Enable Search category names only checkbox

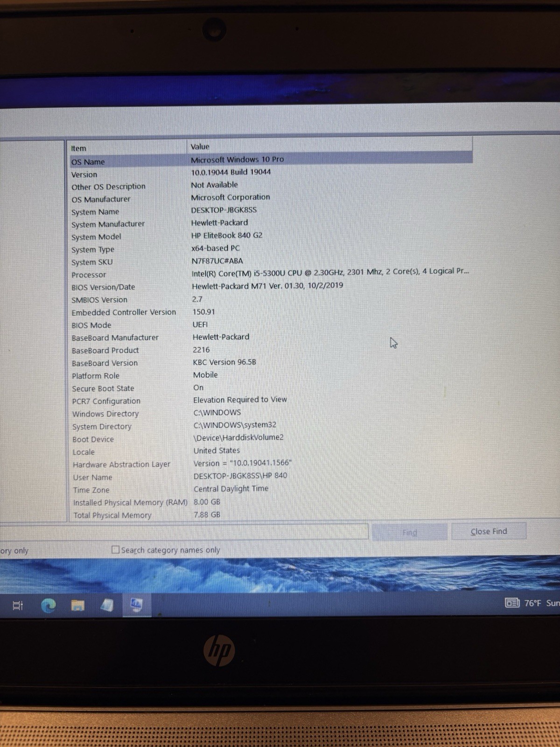coord(115,550)
